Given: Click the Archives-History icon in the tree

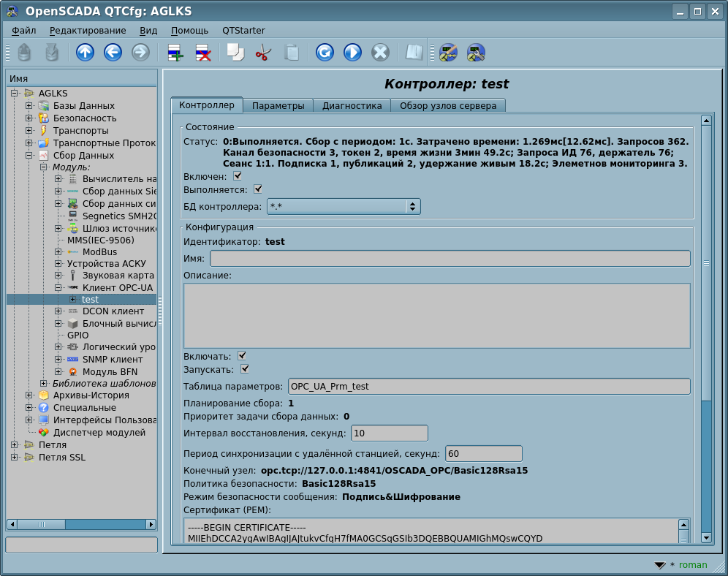Looking at the screenshot, I should coord(44,395).
